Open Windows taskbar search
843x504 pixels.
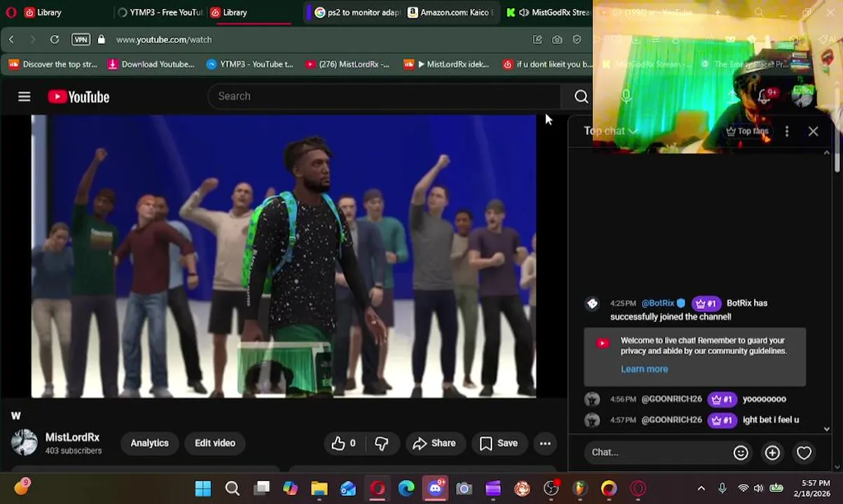[232, 488]
